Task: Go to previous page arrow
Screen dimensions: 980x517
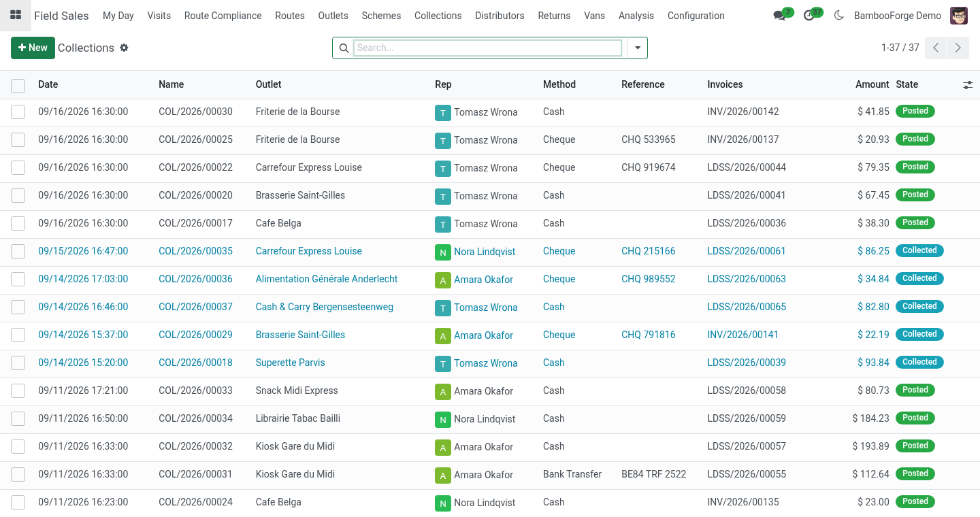Action: coord(936,48)
